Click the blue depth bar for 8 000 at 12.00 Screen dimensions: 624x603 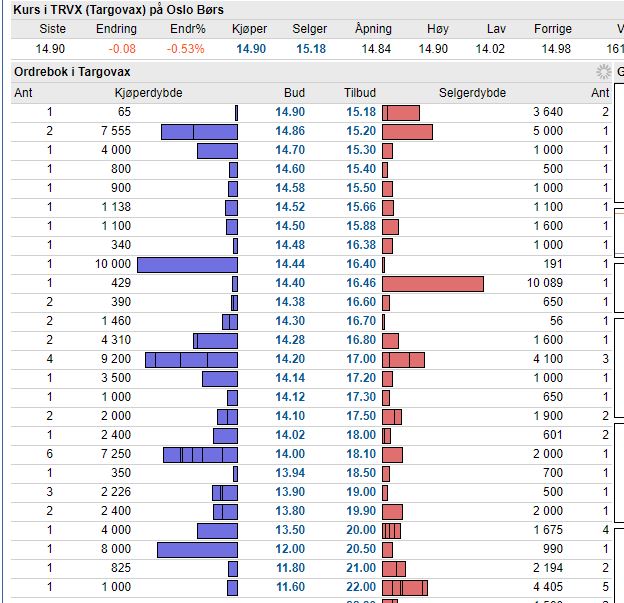[x=197, y=550]
